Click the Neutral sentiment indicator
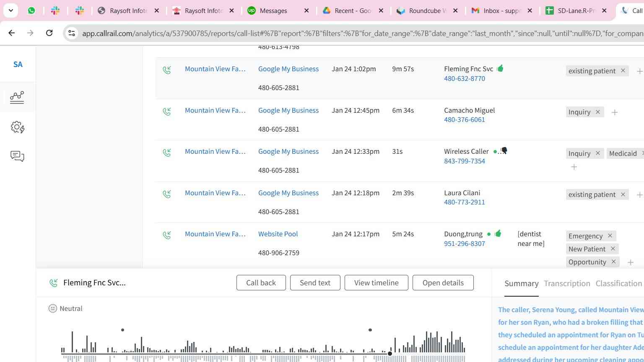Image resolution: width=644 pixels, height=362 pixels. click(65, 308)
